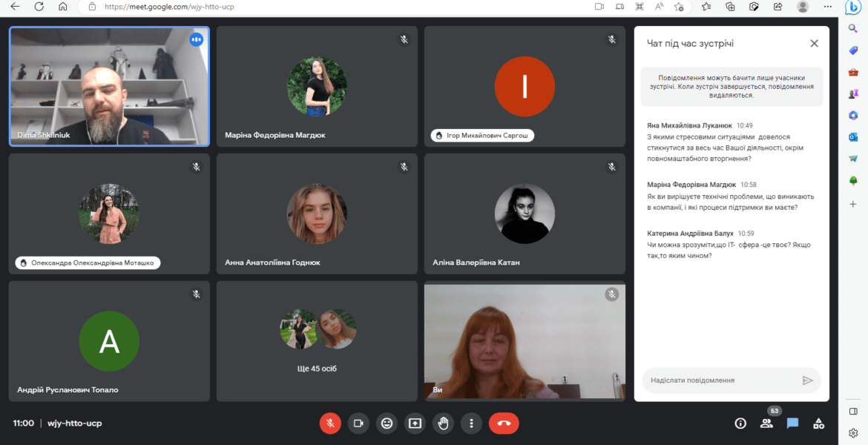Open the 'Ще 45 осіб' tile

[317, 341]
